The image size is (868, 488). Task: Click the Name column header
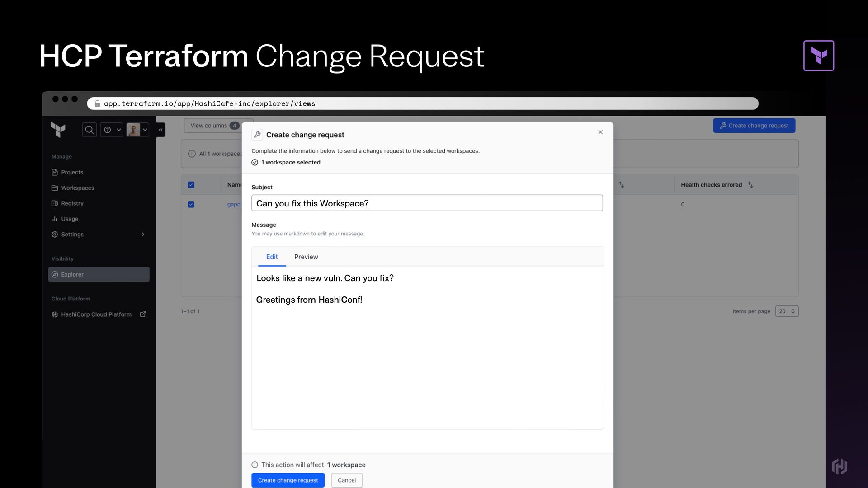coord(234,185)
